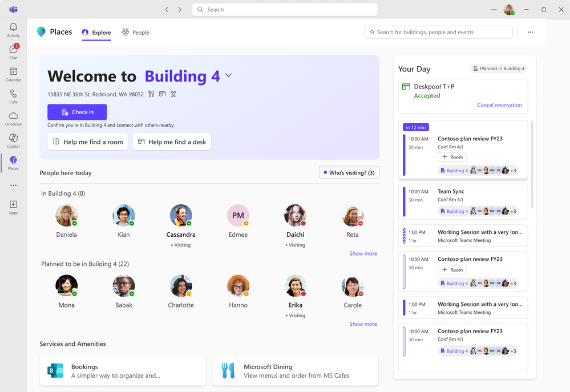Open Places more options ellipsis
Image resolution: width=570 pixels, height=392 pixels.
click(x=531, y=32)
